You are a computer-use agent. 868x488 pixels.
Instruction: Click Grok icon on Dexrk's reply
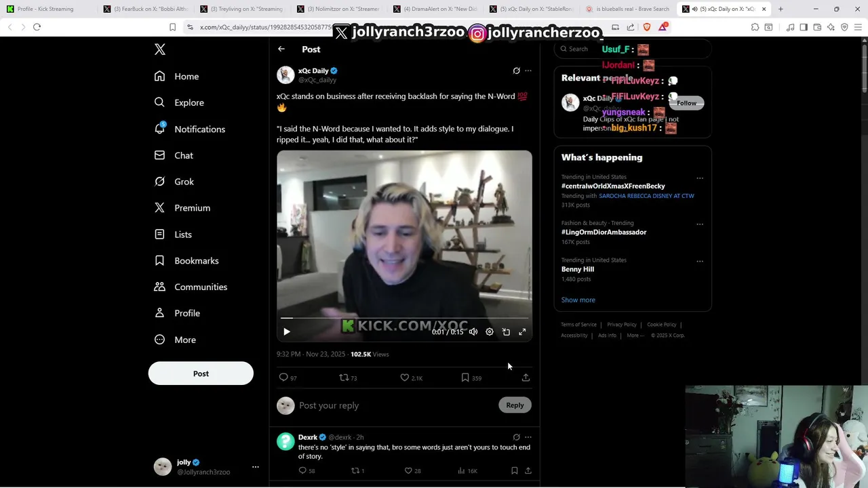click(516, 437)
